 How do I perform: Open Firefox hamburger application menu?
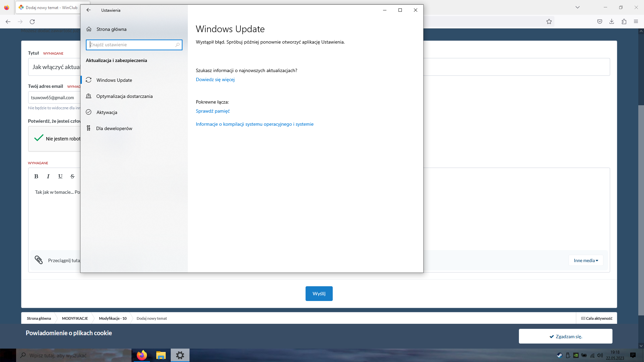click(x=636, y=22)
